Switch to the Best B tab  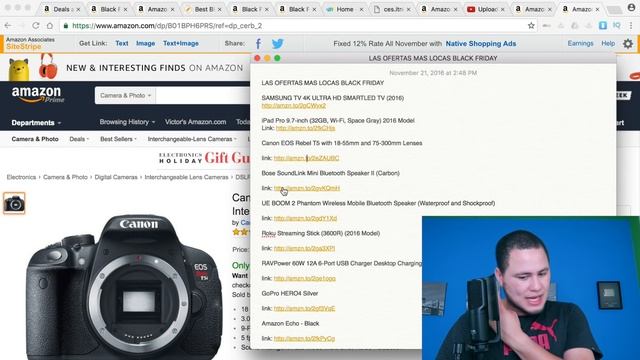(x=203, y=9)
